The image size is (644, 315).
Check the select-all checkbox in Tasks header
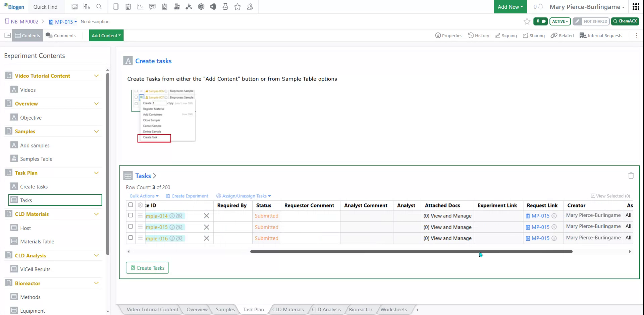pyautogui.click(x=130, y=205)
